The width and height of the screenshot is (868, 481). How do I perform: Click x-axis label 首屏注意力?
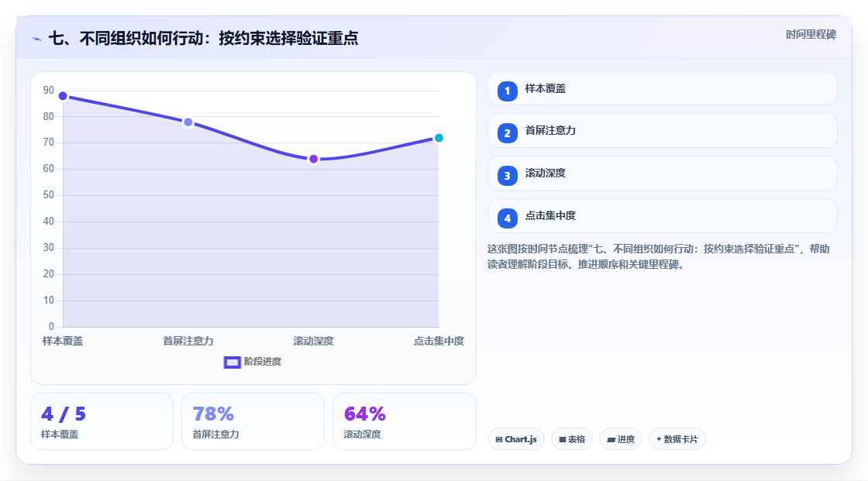tap(188, 341)
